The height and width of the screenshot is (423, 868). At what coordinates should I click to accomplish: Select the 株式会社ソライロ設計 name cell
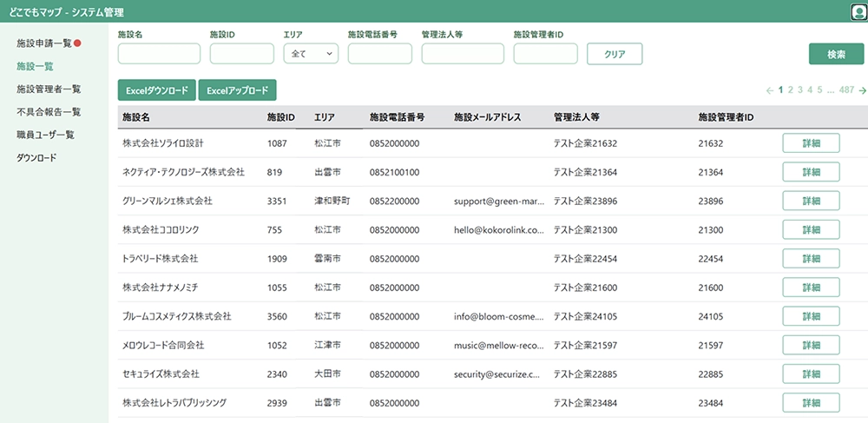coord(163,143)
